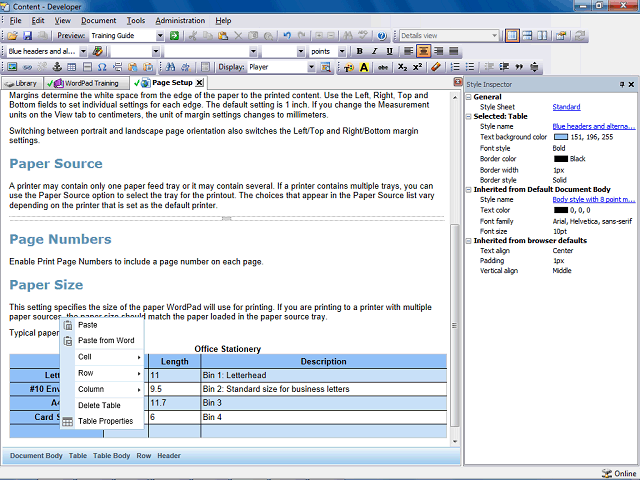The width and height of the screenshot is (640, 480).
Task: Open the Blue headers style dropdown
Action: point(83,51)
